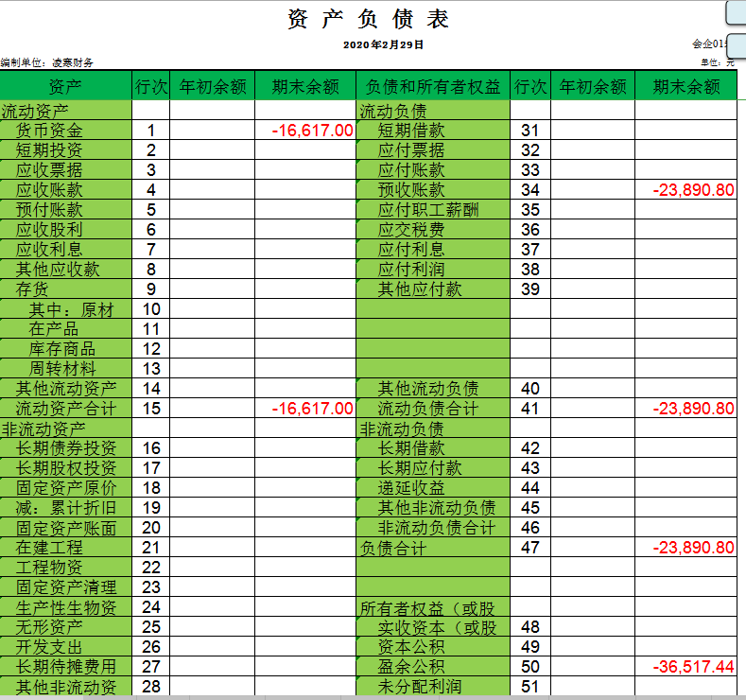Select the 开发支出 cell
Viewport: 746px width, 700px height.
coord(65,647)
